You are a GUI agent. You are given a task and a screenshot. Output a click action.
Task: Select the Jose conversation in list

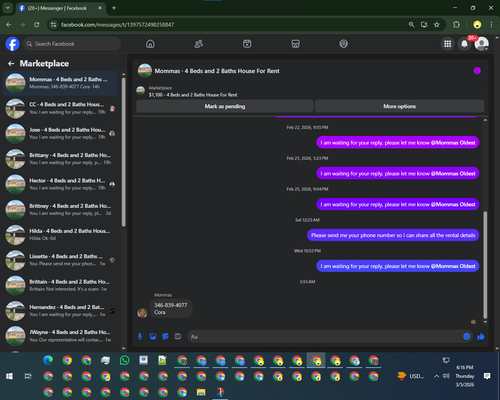[61, 134]
